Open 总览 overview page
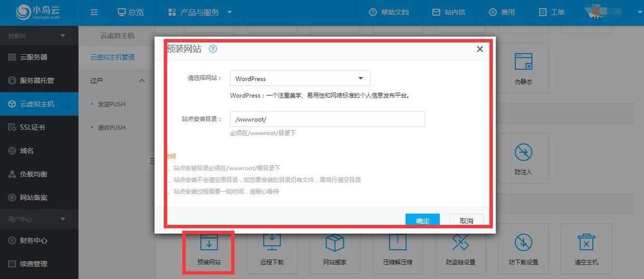This screenshot has height=279, width=644. (x=130, y=12)
